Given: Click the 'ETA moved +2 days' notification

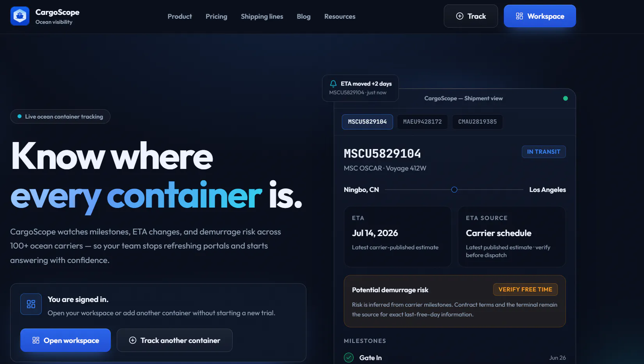Looking at the screenshot, I should point(360,88).
